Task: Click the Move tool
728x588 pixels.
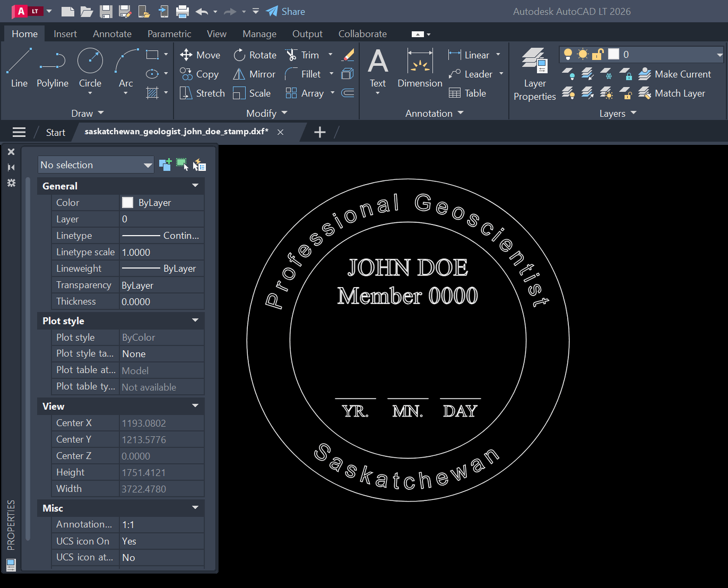Action: (x=200, y=55)
